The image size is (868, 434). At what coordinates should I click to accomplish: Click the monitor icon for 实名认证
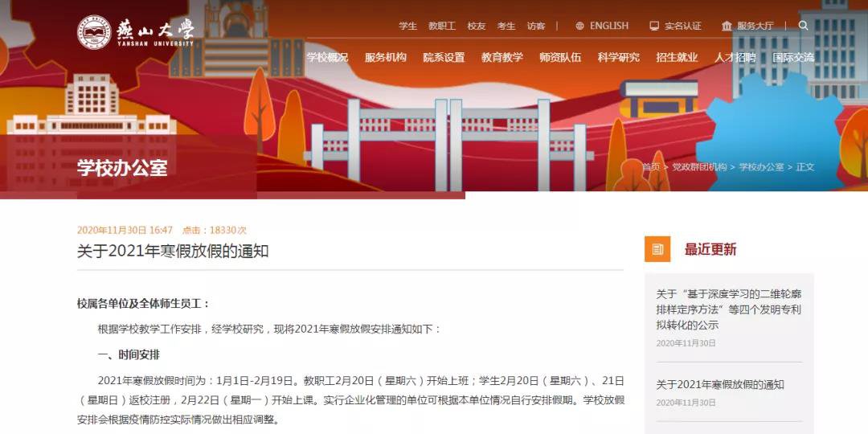[x=654, y=26]
